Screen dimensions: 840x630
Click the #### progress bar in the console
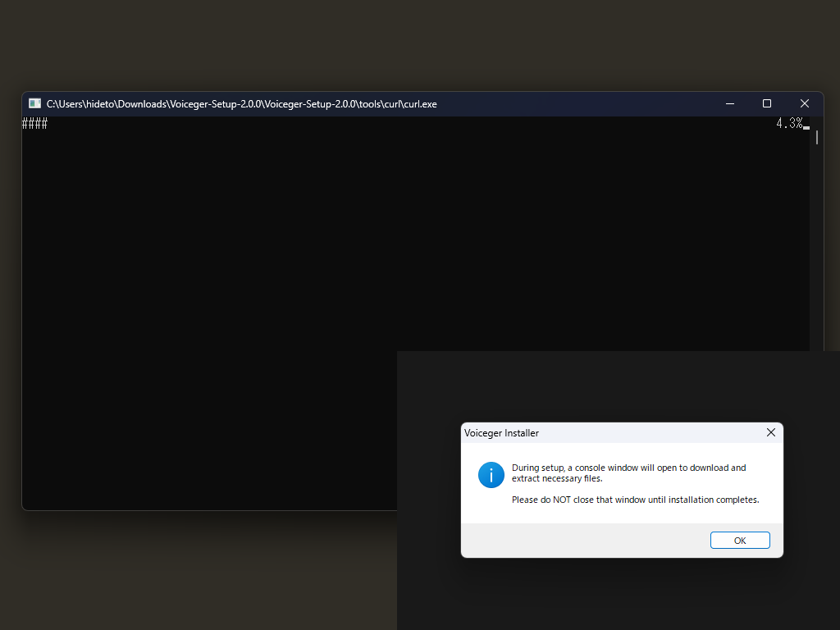click(x=34, y=124)
